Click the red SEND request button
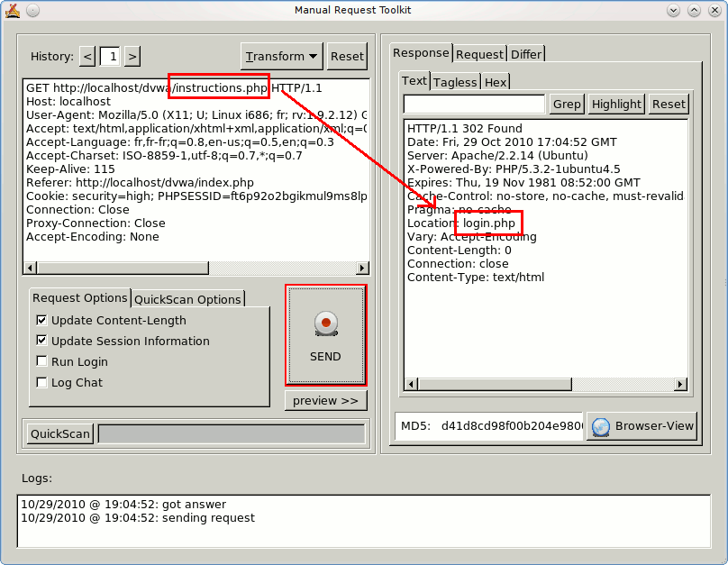Viewport: 728px width, 565px height. 325,334
